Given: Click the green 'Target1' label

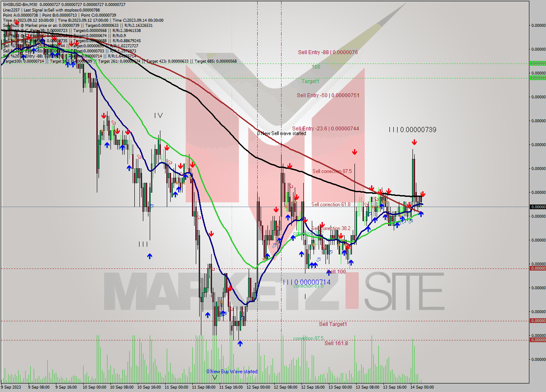Looking at the screenshot, I should pos(310,81).
